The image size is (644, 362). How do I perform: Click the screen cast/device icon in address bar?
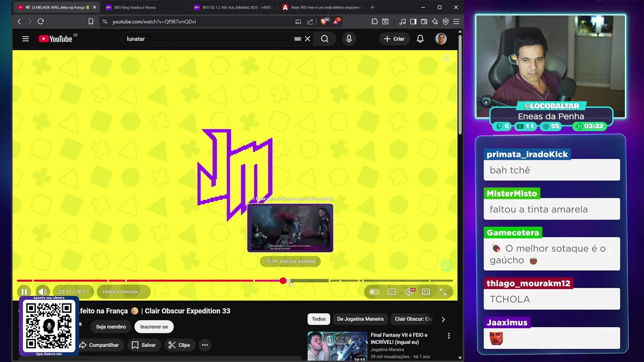click(x=298, y=22)
